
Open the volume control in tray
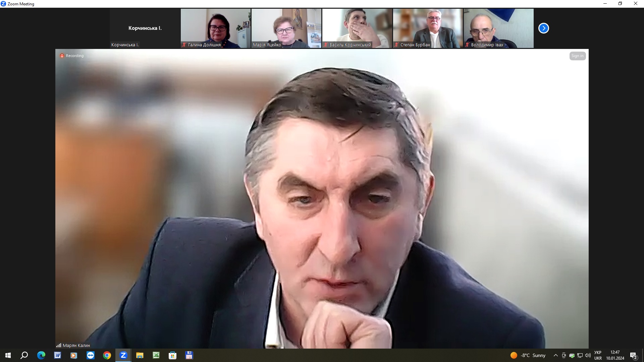(x=588, y=355)
